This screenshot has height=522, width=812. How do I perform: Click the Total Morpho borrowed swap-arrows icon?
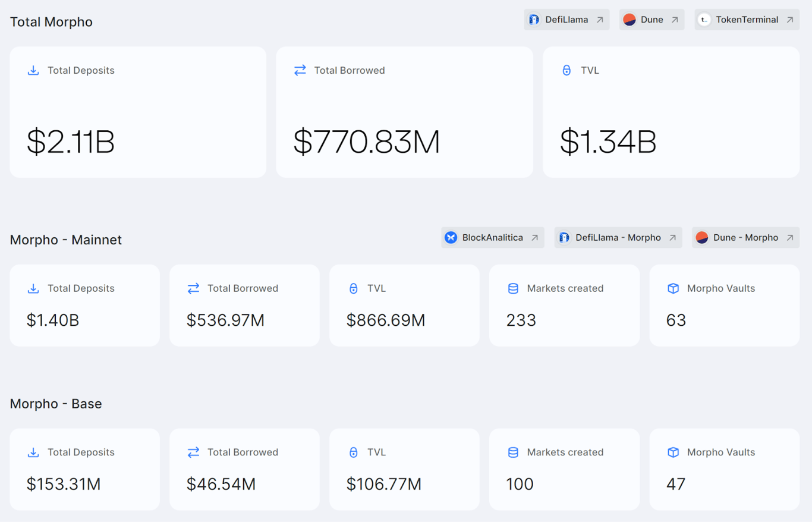pyautogui.click(x=300, y=70)
